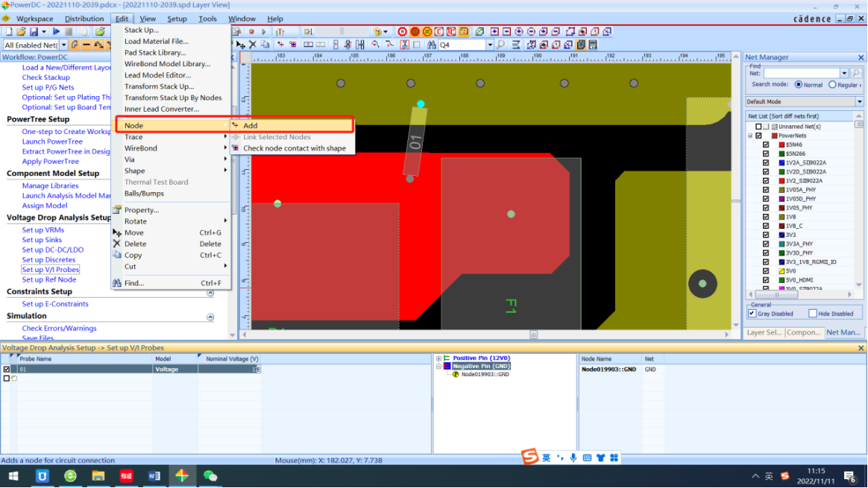Click the red C component icon

[439, 31]
